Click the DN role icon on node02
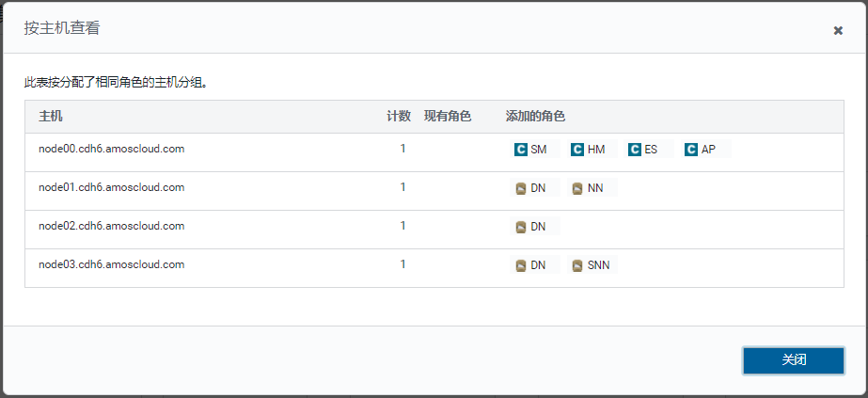The image size is (868, 398). tap(521, 227)
